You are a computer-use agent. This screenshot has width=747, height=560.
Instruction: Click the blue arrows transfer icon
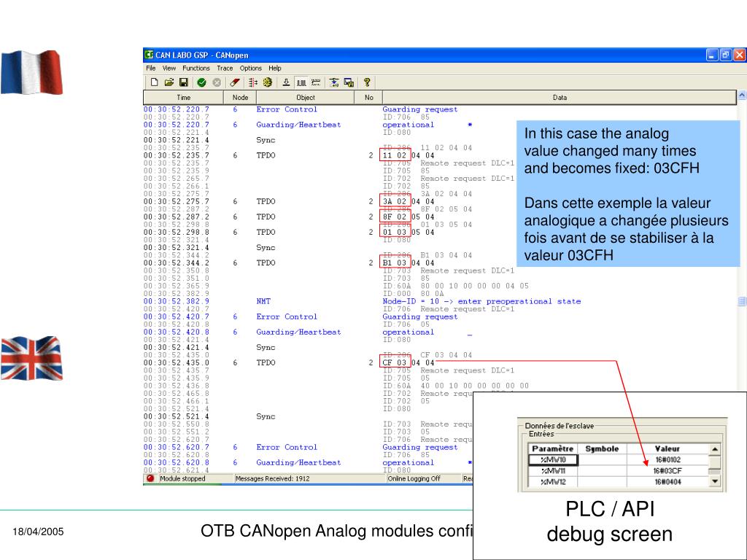[334, 82]
